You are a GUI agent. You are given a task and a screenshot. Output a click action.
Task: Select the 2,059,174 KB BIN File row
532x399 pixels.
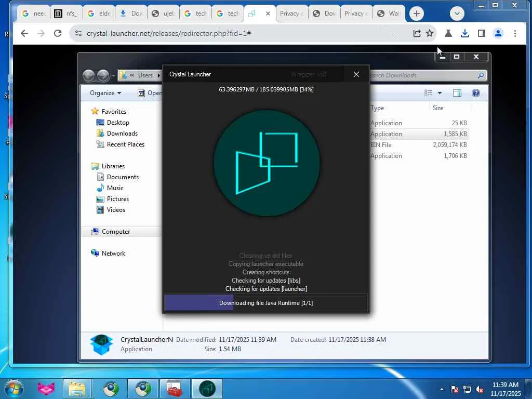click(419, 144)
